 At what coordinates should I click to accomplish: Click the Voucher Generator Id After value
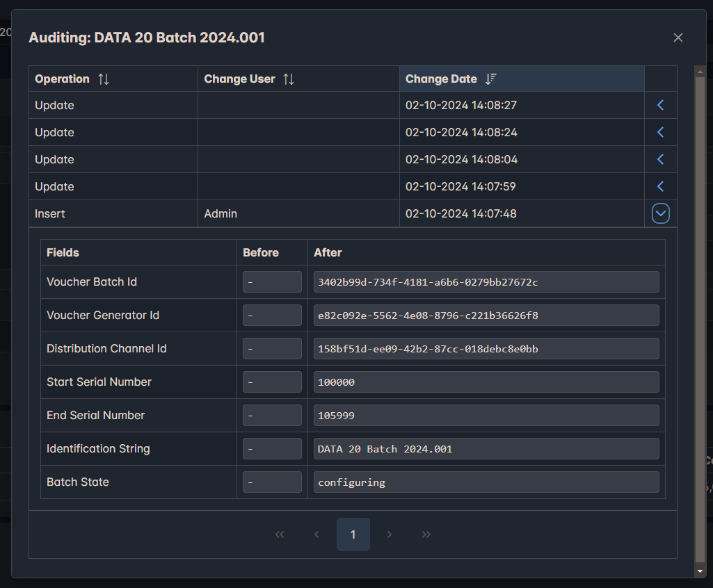486,316
